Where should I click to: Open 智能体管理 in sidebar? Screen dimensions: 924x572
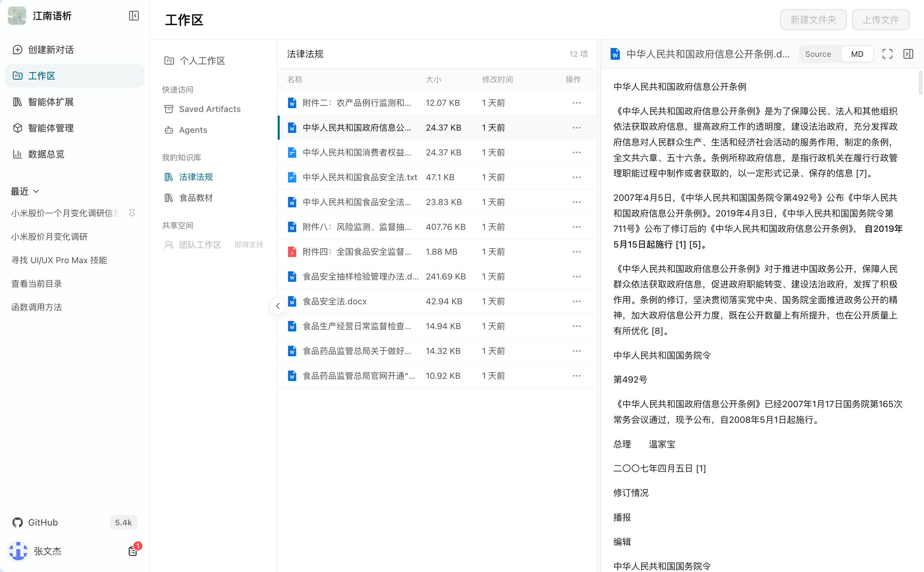click(x=75, y=128)
